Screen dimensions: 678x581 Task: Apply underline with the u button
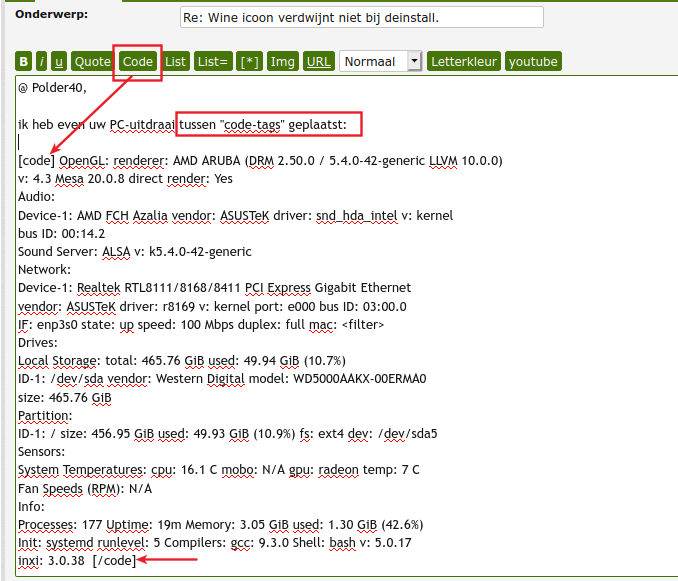point(59,61)
